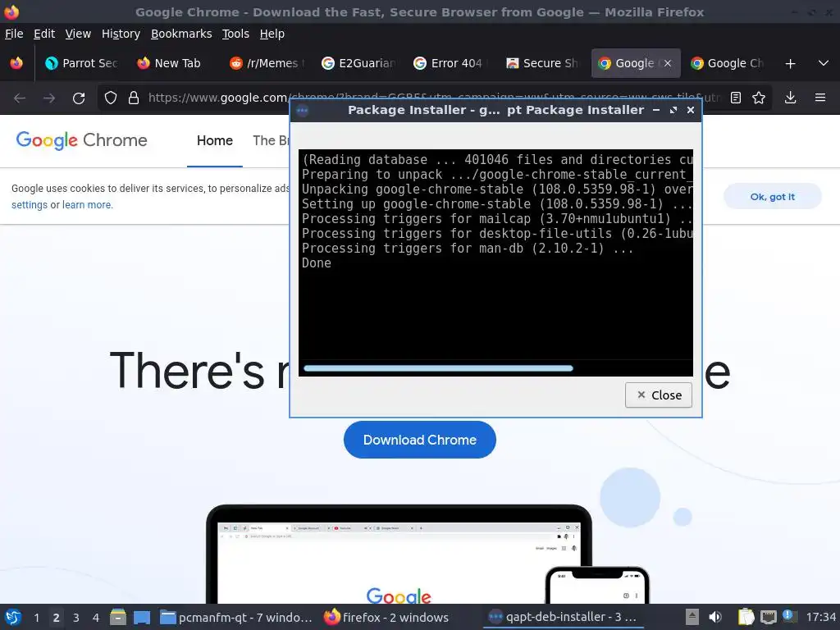Click the laptop preview image
This screenshot has width=840, height=630.
[399, 555]
